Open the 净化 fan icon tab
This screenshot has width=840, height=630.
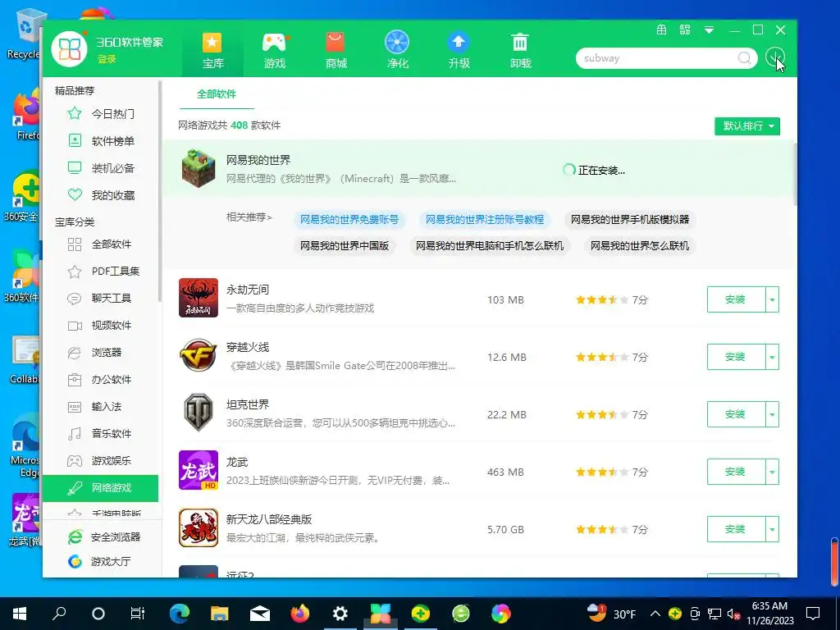398,50
